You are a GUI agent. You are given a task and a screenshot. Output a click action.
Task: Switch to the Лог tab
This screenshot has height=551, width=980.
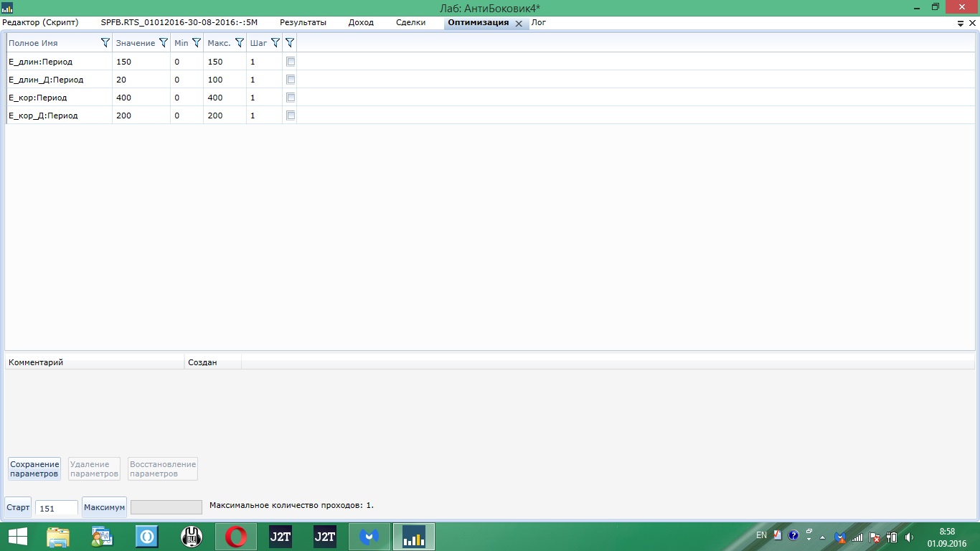click(538, 22)
